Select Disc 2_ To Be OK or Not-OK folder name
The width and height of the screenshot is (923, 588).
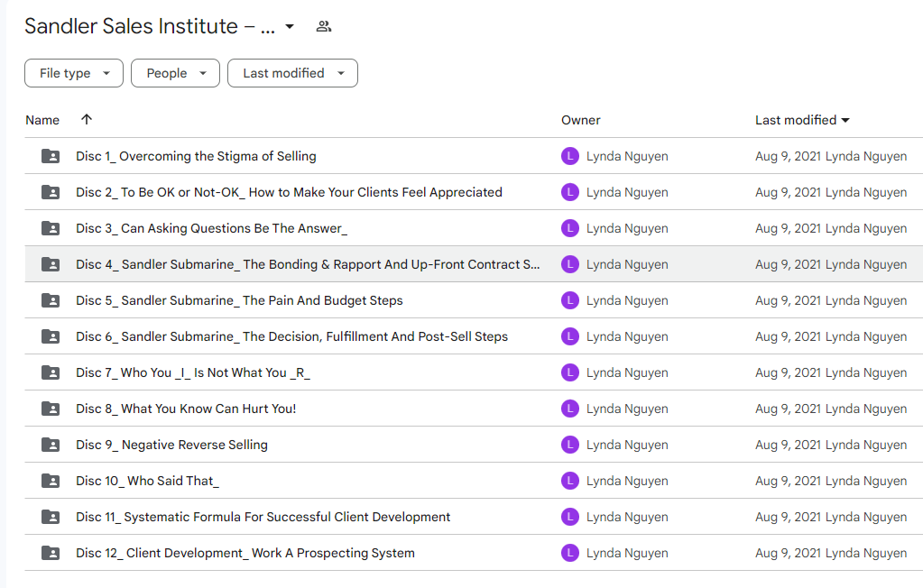[x=289, y=192]
